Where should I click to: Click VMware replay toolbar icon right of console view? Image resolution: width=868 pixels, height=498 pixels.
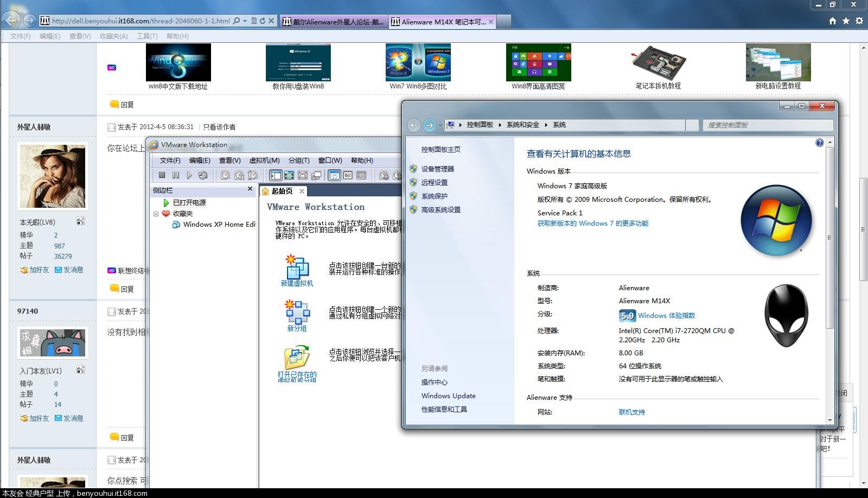(384, 175)
